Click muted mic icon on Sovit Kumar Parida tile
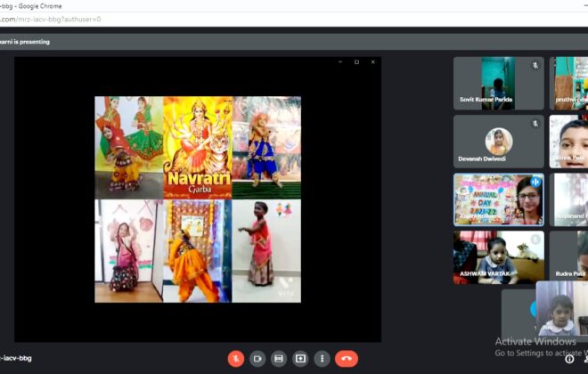Viewport: 588px width, 374px height. click(535, 66)
